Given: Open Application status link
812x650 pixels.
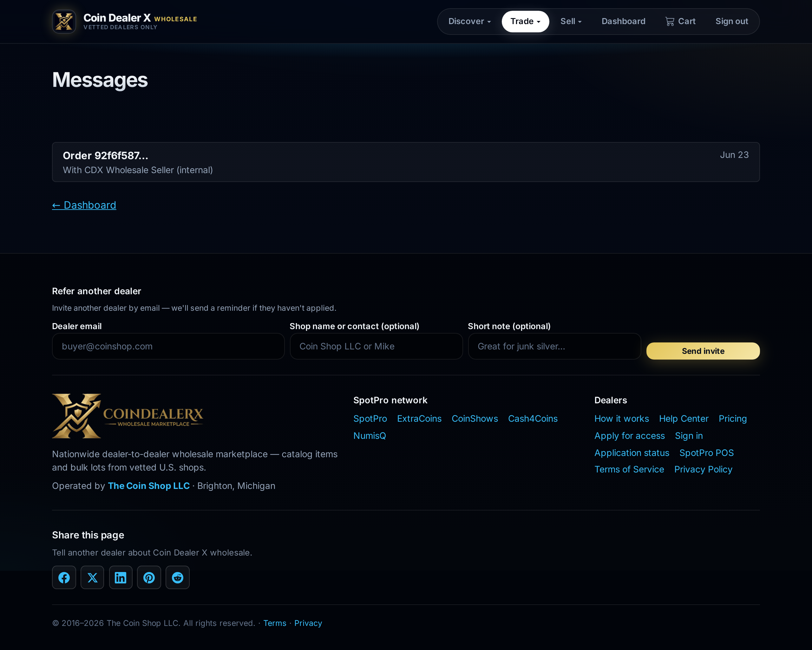Looking at the screenshot, I should click(x=632, y=453).
